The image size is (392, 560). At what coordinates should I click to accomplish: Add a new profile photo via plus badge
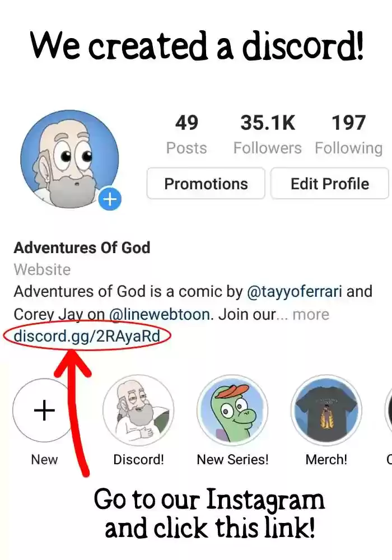tap(110, 199)
